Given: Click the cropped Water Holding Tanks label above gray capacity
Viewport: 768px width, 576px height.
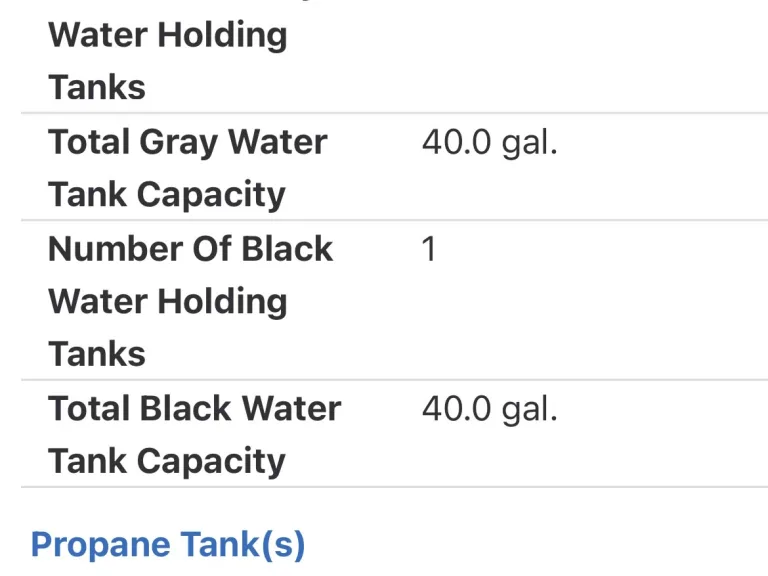Looking at the screenshot, I should pos(168,61).
